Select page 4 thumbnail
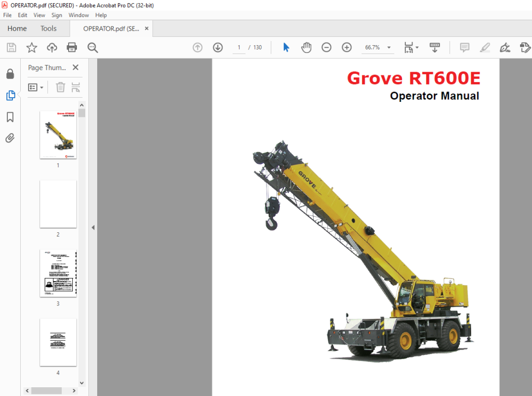Screen dimensions: 532x396 [58, 342]
